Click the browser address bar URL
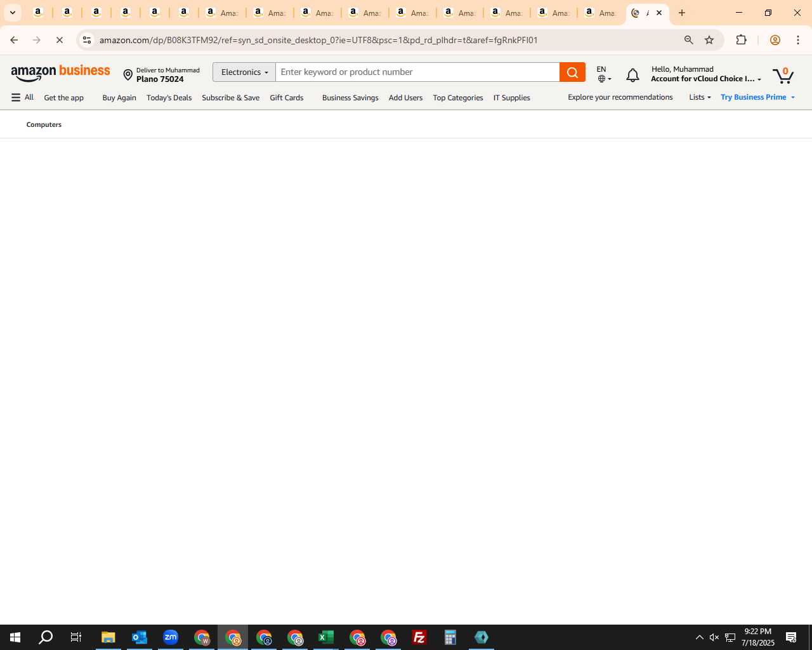Image resolution: width=812 pixels, height=650 pixels. click(x=318, y=40)
